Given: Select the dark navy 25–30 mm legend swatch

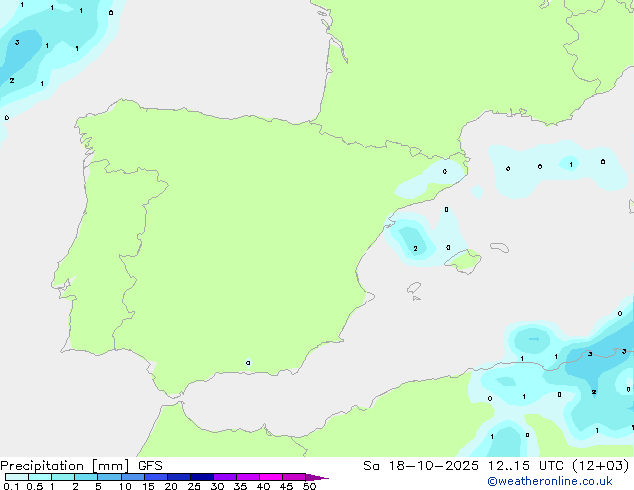Looking at the screenshot, I should [202, 477].
